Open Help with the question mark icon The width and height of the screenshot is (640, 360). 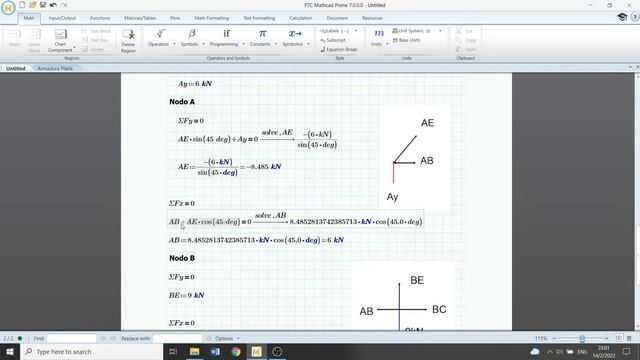click(635, 17)
